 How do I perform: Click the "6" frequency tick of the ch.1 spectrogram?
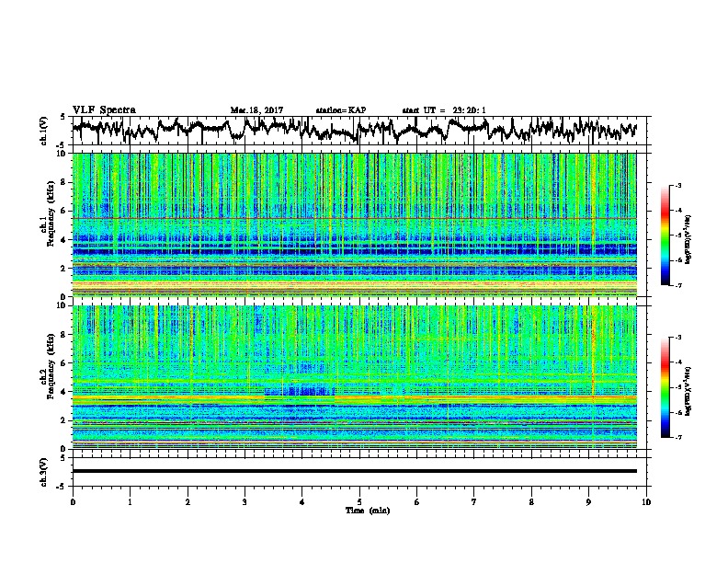pos(65,211)
